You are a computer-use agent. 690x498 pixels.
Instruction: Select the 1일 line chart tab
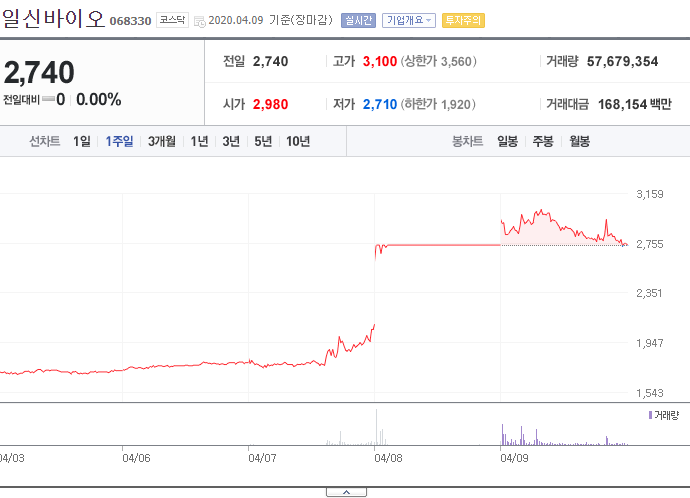(82, 141)
